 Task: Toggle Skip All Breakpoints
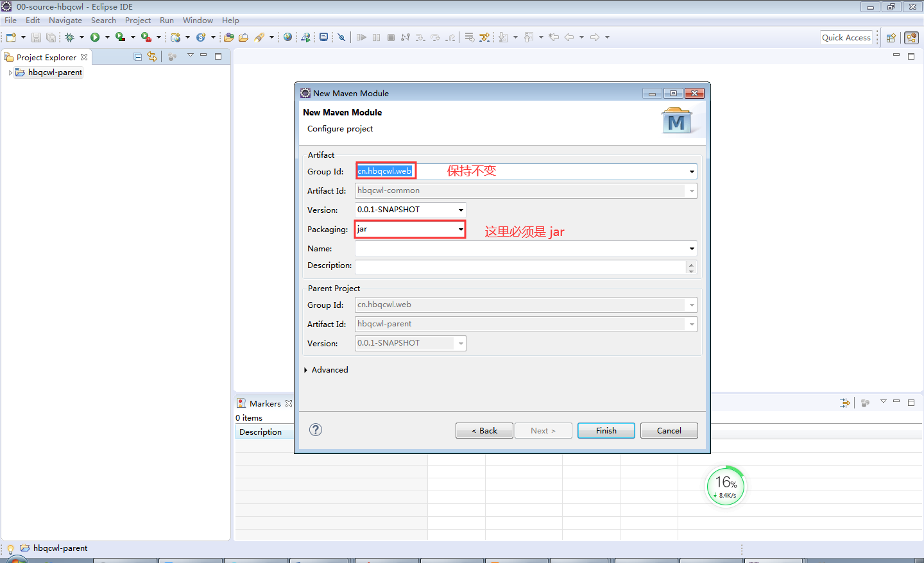342,37
